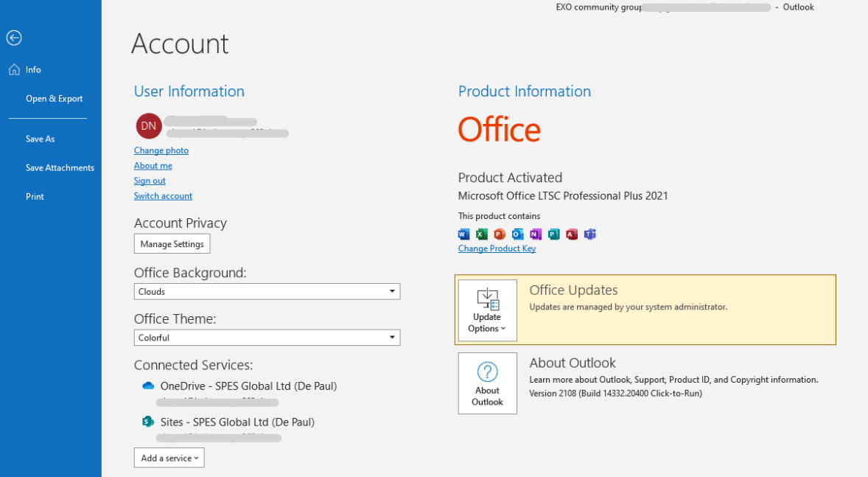This screenshot has width=868, height=477.
Task: Click the Office Updates heading
Action: click(x=573, y=290)
